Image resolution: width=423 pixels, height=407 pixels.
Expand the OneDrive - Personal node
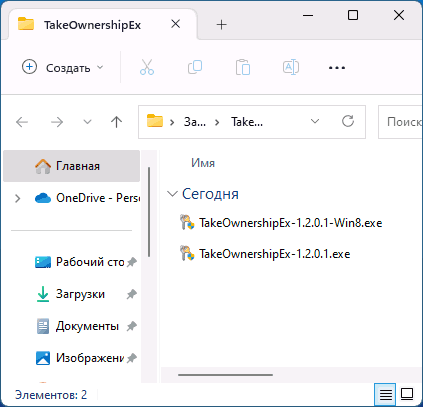(18, 198)
